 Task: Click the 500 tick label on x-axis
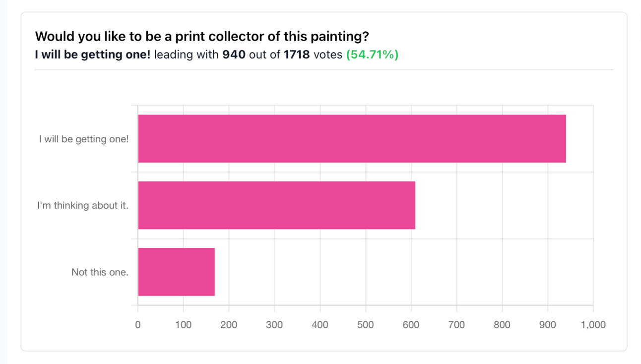click(x=366, y=325)
